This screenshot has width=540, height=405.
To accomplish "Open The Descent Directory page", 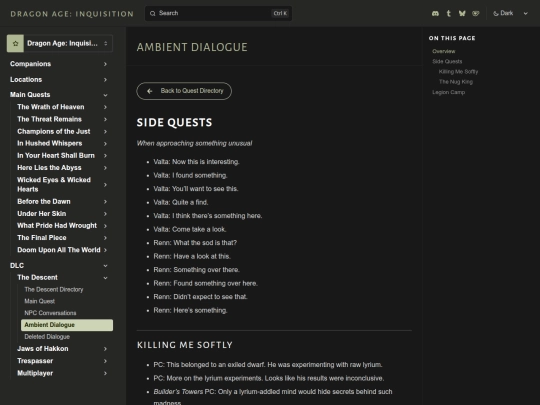I will click(x=54, y=290).
